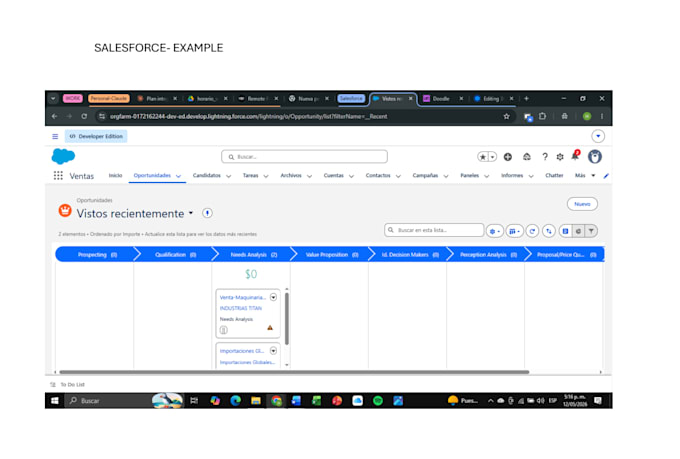Expand the Oportunidades tab chevron
Image resolution: width=680 pixels, height=459 pixels.
point(178,176)
